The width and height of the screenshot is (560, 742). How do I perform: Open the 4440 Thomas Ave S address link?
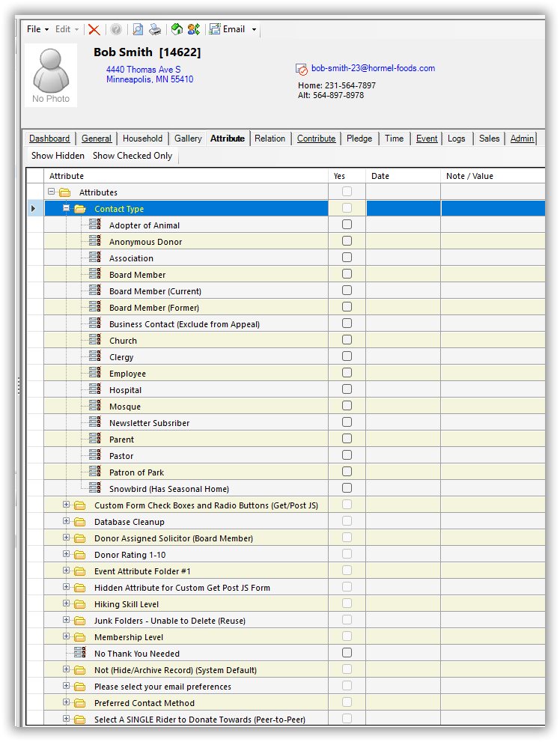pyautogui.click(x=144, y=69)
